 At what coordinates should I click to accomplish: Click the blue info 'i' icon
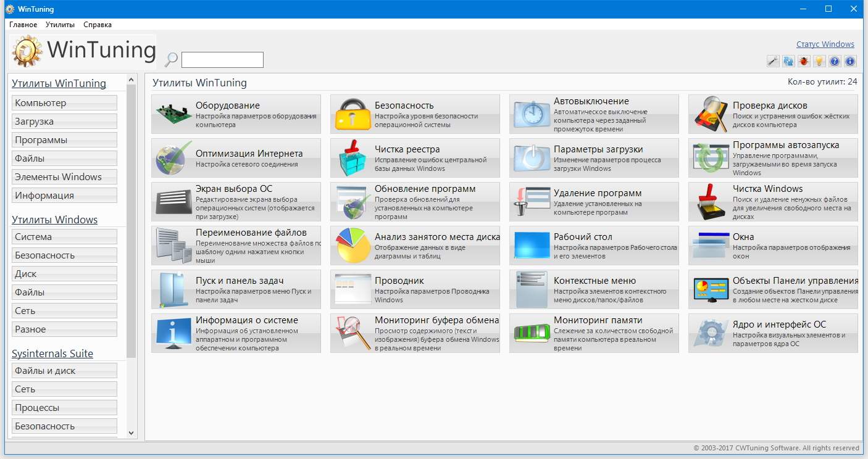pyautogui.click(x=850, y=61)
